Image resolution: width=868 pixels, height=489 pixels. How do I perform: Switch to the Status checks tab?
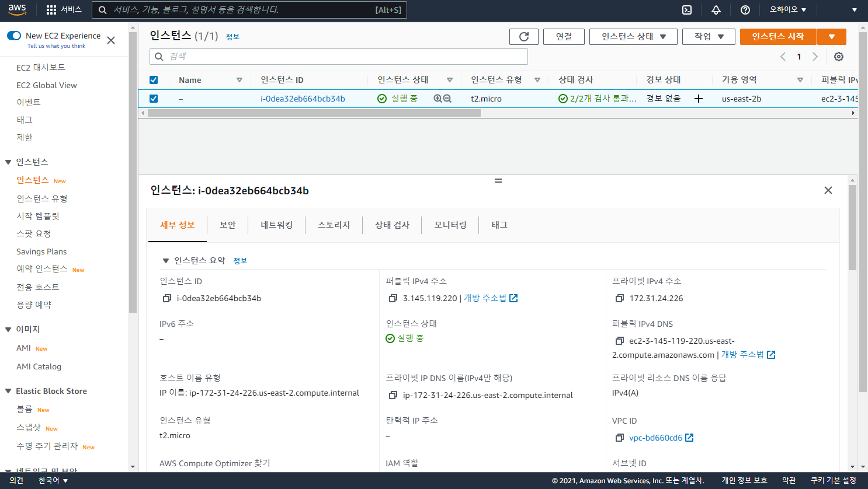[x=393, y=225]
